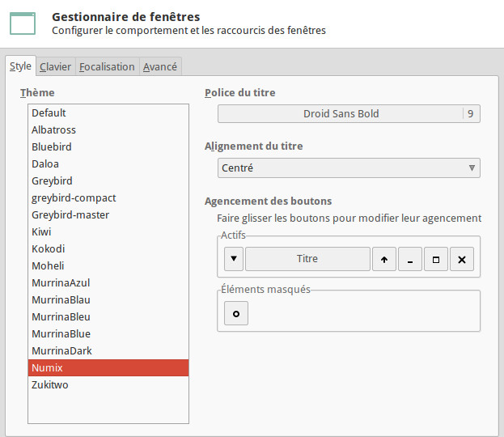The width and height of the screenshot is (504, 437).
Task: Choose the Zukitwo theme from list
Action: [49, 385]
